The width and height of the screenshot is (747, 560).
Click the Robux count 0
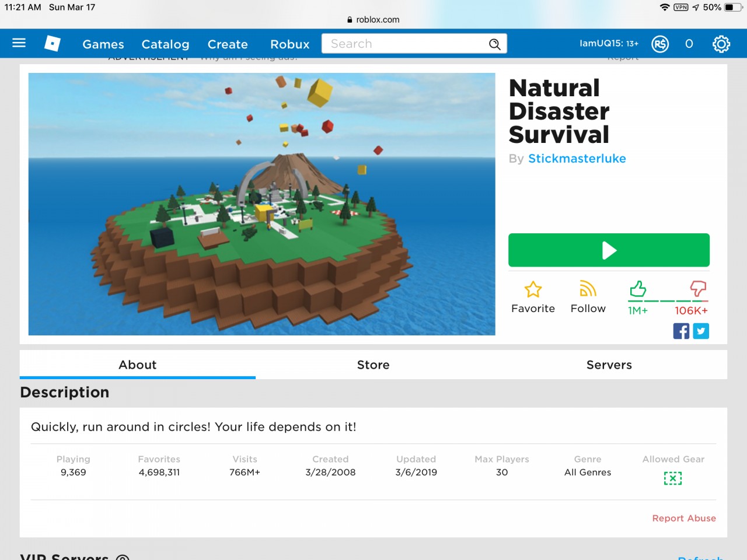click(689, 44)
